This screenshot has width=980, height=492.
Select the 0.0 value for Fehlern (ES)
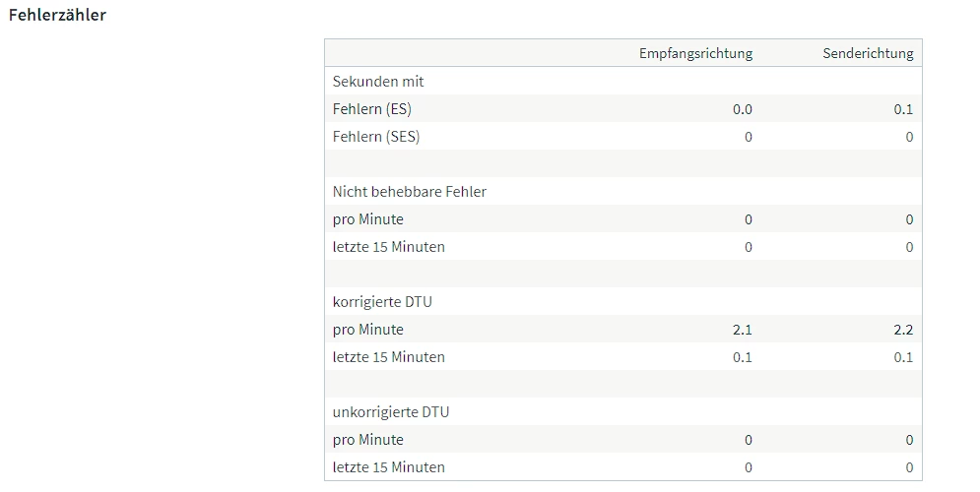click(742, 109)
